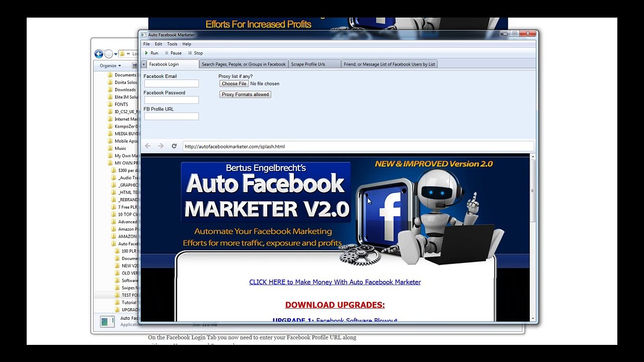
Task: Click the URL address bar
Action: [358, 146]
